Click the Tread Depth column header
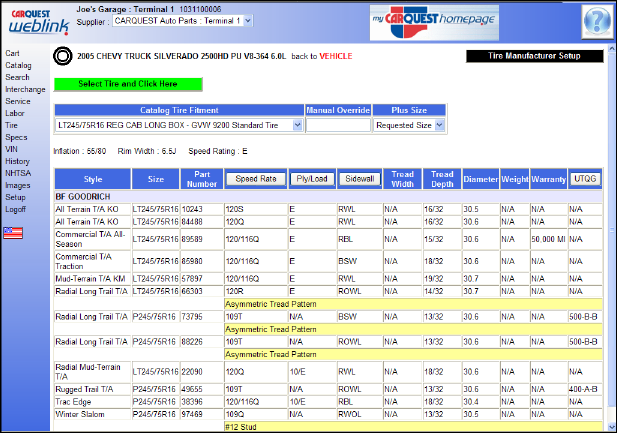Screen dimensions: 617x433 (442, 179)
